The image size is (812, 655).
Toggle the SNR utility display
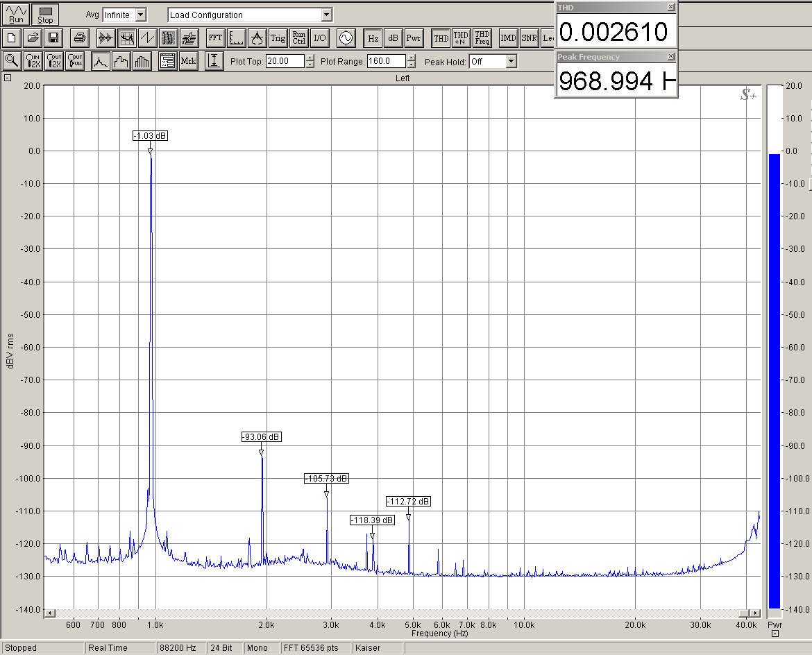(x=530, y=37)
